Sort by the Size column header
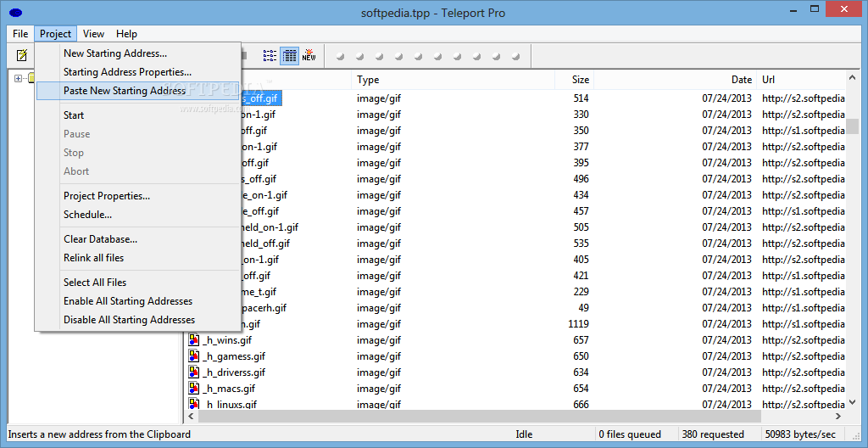 coord(575,80)
